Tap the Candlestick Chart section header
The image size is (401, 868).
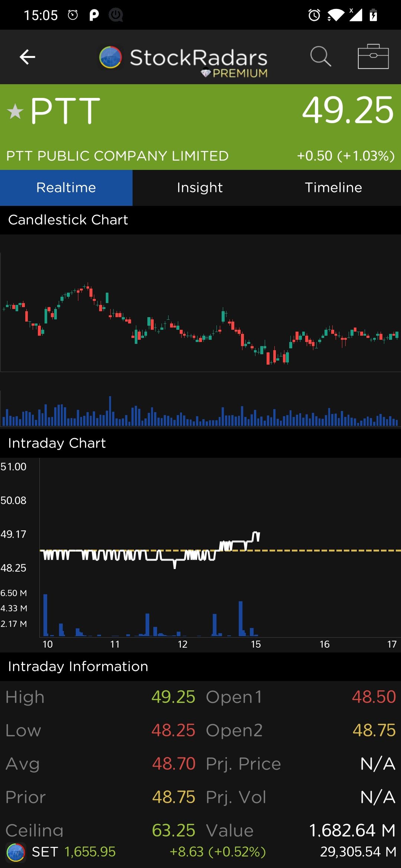pos(68,220)
